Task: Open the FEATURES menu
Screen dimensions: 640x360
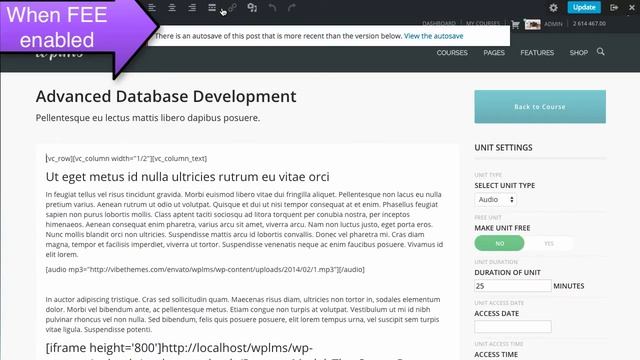Action: (x=537, y=53)
